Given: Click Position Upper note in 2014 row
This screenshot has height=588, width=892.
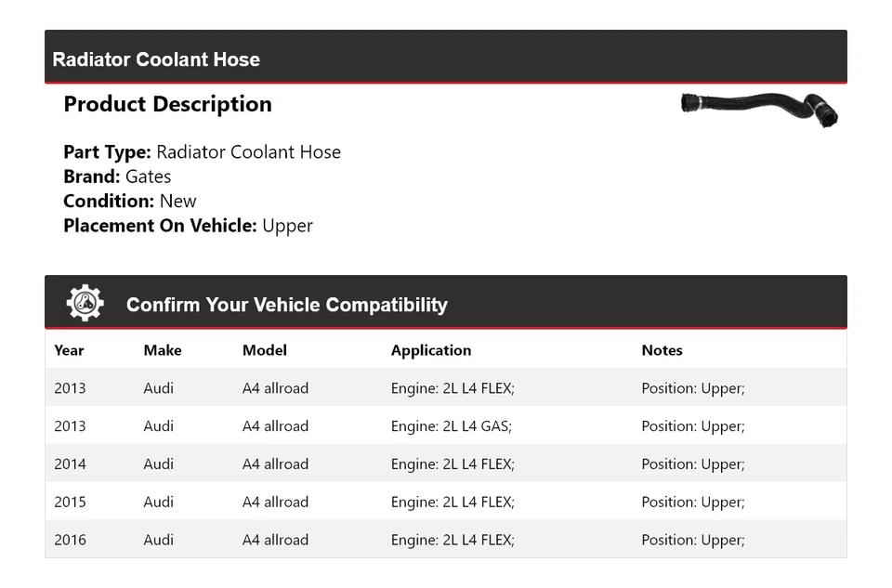Looking at the screenshot, I should coord(692,464).
